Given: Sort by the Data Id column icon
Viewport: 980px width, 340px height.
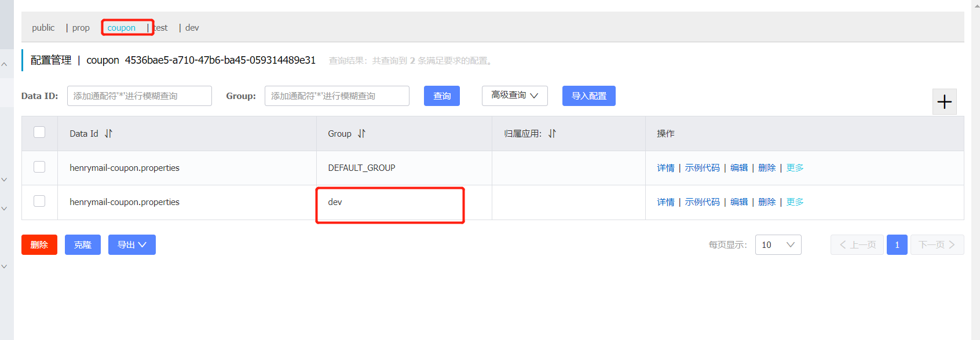Looking at the screenshot, I should (x=108, y=134).
